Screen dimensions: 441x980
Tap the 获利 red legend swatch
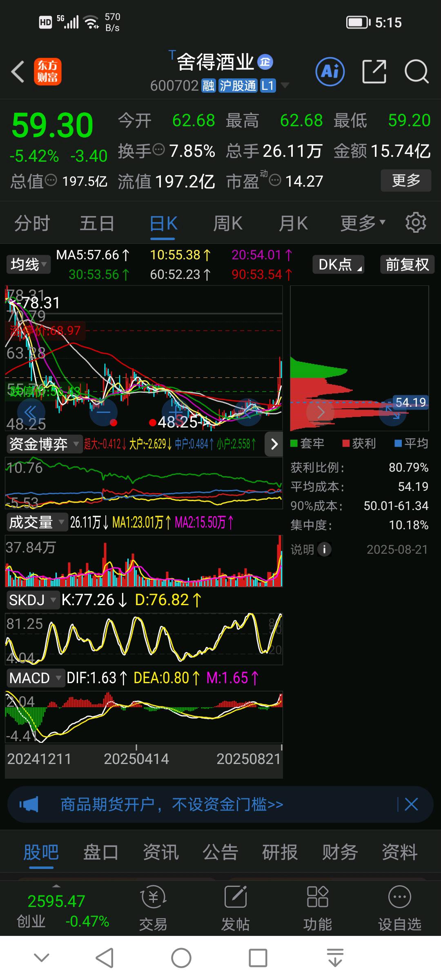346,443
